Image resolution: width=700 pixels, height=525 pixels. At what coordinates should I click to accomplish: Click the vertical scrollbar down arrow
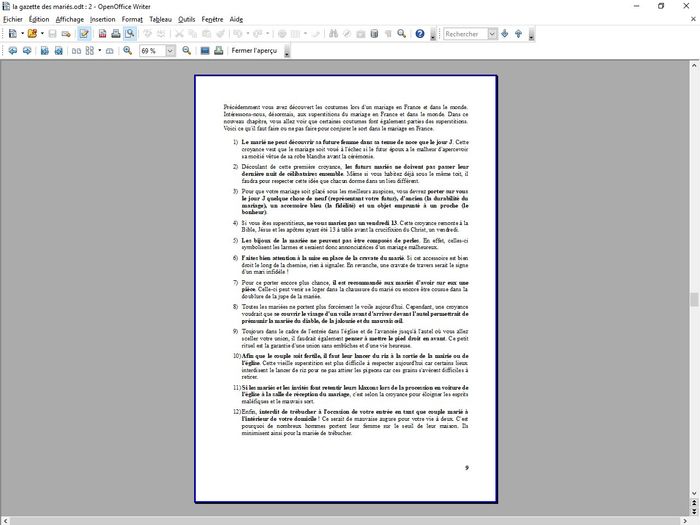point(694,493)
